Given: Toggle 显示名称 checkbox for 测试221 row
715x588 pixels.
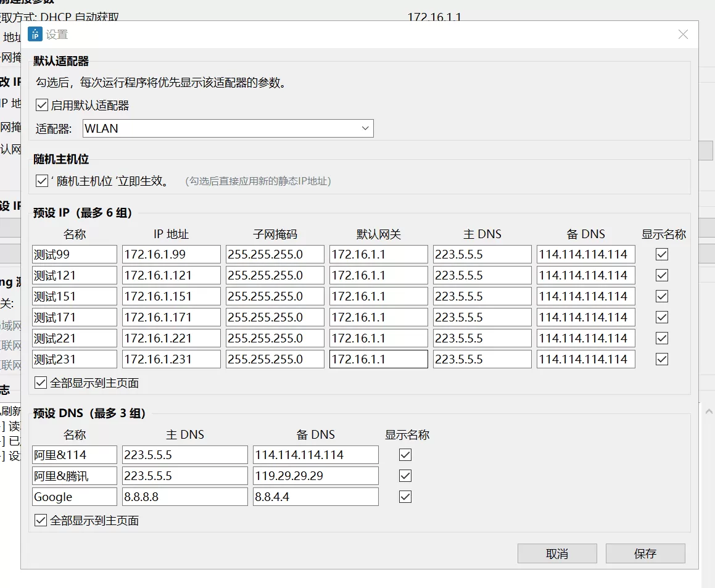Looking at the screenshot, I should click(x=662, y=338).
